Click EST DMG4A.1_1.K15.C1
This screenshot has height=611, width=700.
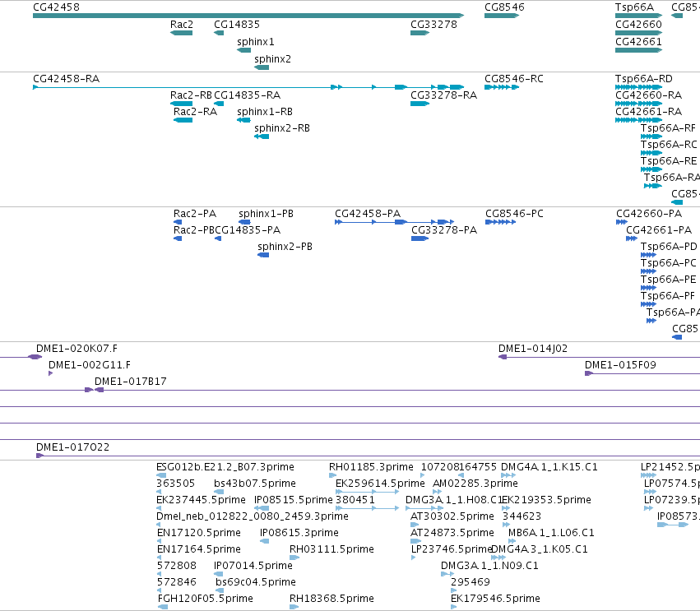pyautogui.click(x=508, y=475)
